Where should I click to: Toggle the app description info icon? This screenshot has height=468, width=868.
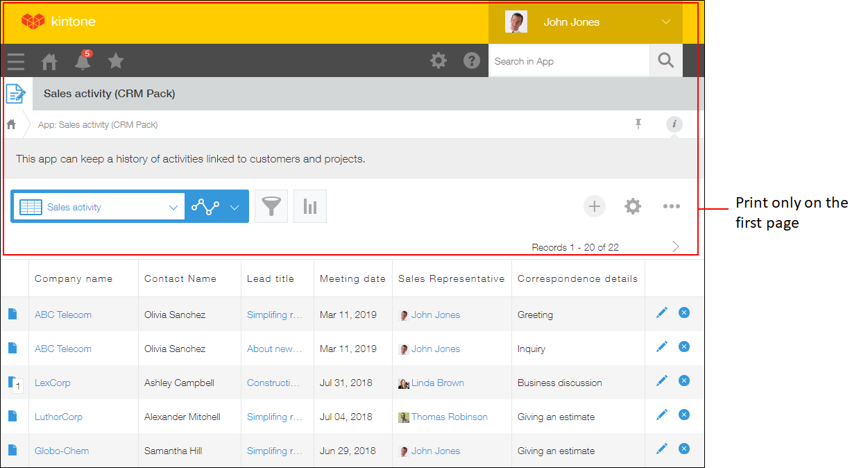click(x=674, y=124)
